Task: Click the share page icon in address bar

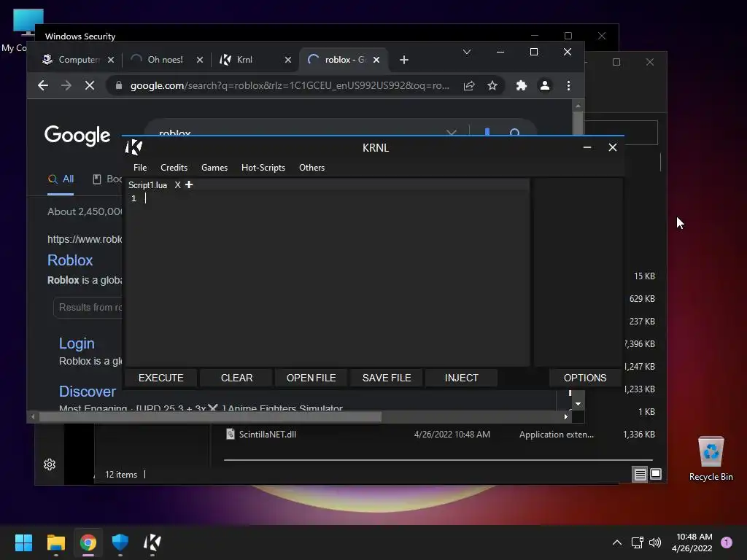Action: pos(469,86)
